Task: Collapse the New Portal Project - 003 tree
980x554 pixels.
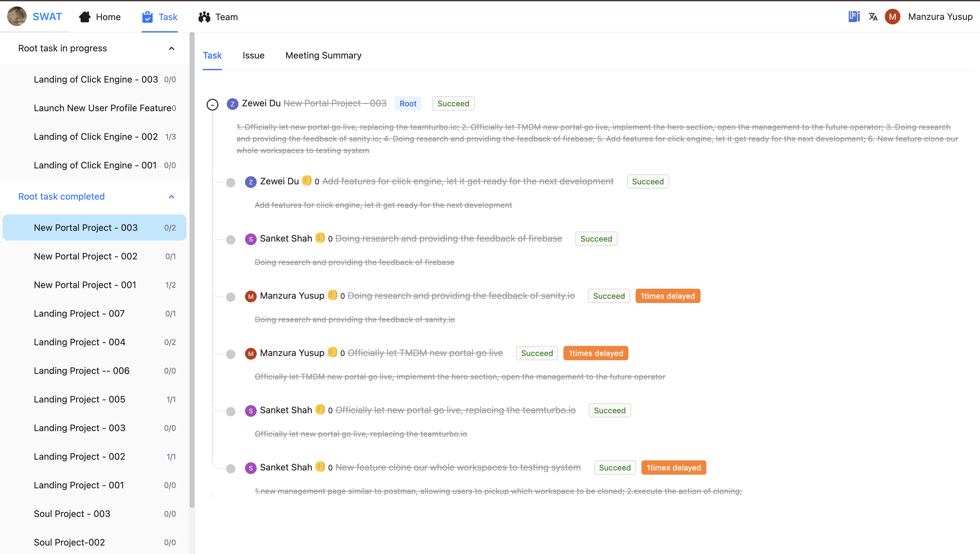Action: (212, 104)
